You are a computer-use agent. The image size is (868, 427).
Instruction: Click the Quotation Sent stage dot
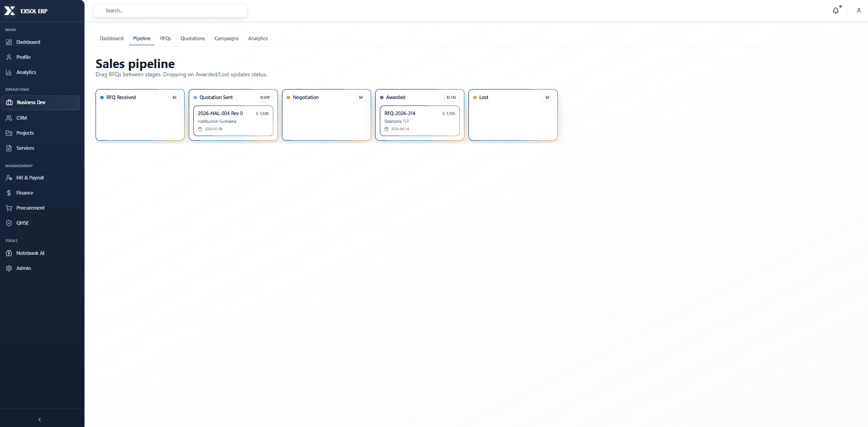click(195, 97)
